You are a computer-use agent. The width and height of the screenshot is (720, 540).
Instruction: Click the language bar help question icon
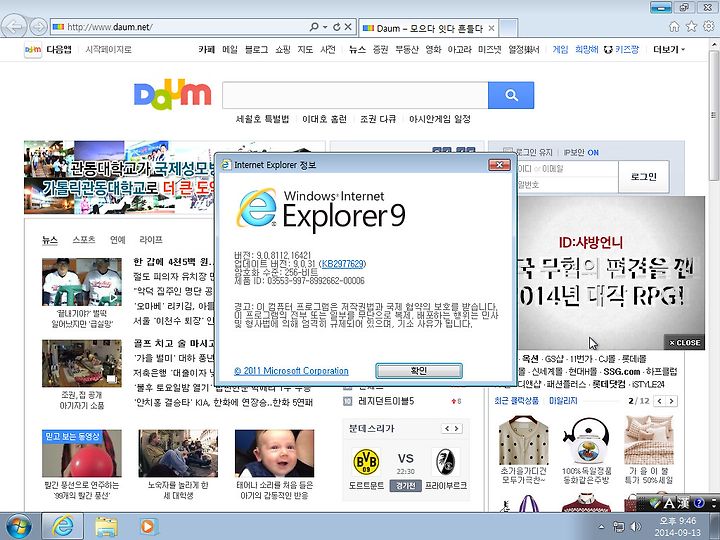pos(699,503)
